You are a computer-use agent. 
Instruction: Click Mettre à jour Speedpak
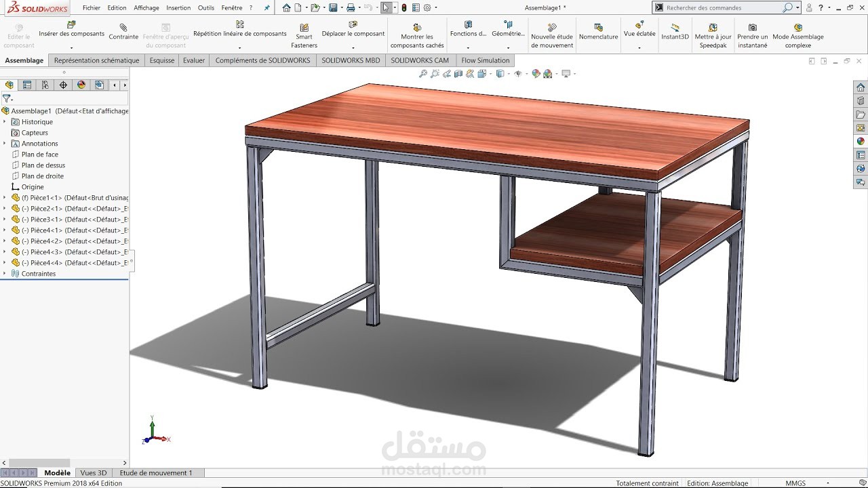point(713,36)
